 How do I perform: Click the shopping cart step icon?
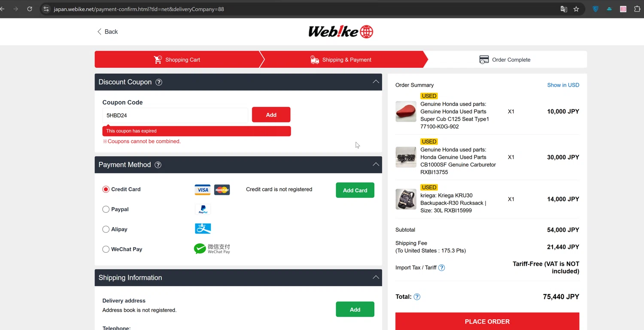(158, 60)
